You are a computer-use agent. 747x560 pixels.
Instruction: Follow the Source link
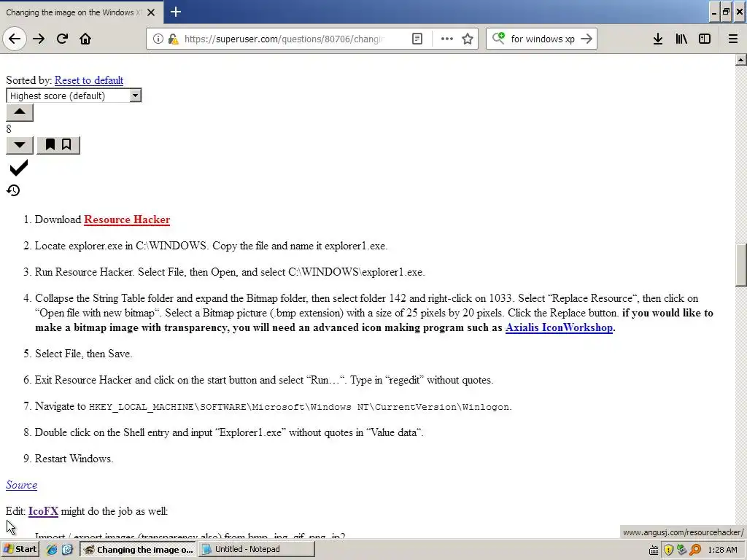[x=21, y=485]
